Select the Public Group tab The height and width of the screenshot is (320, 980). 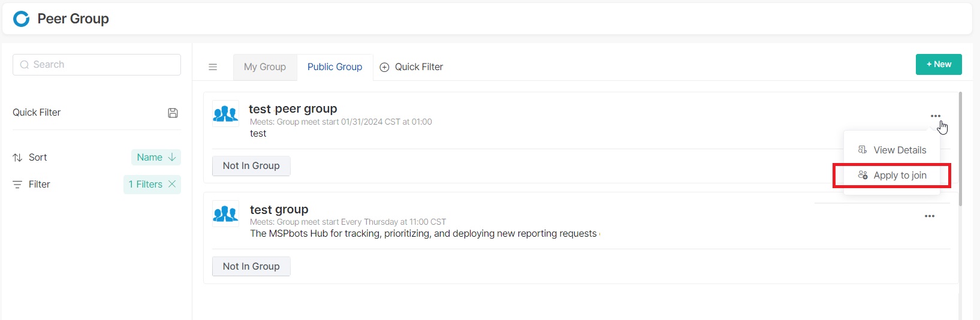point(334,67)
